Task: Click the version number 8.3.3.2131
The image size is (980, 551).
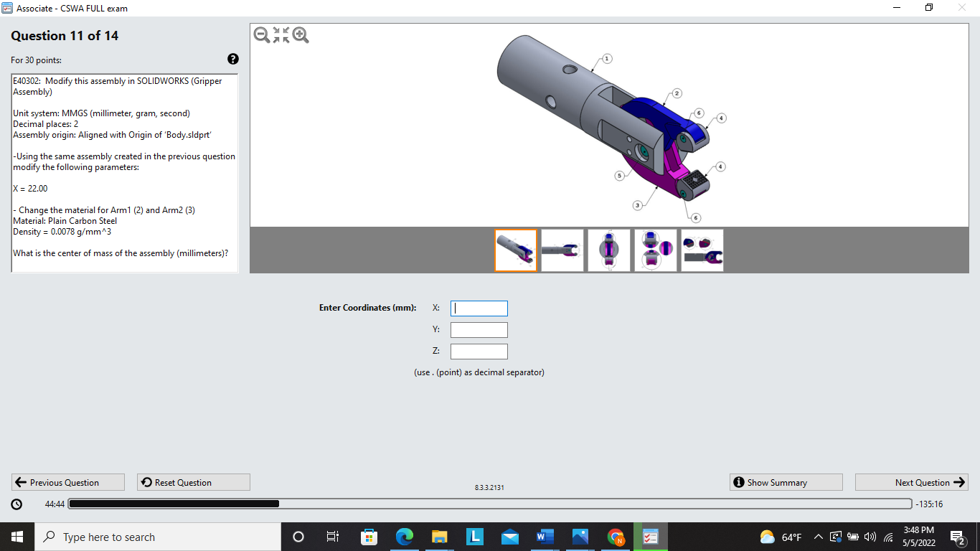Action: tap(489, 488)
